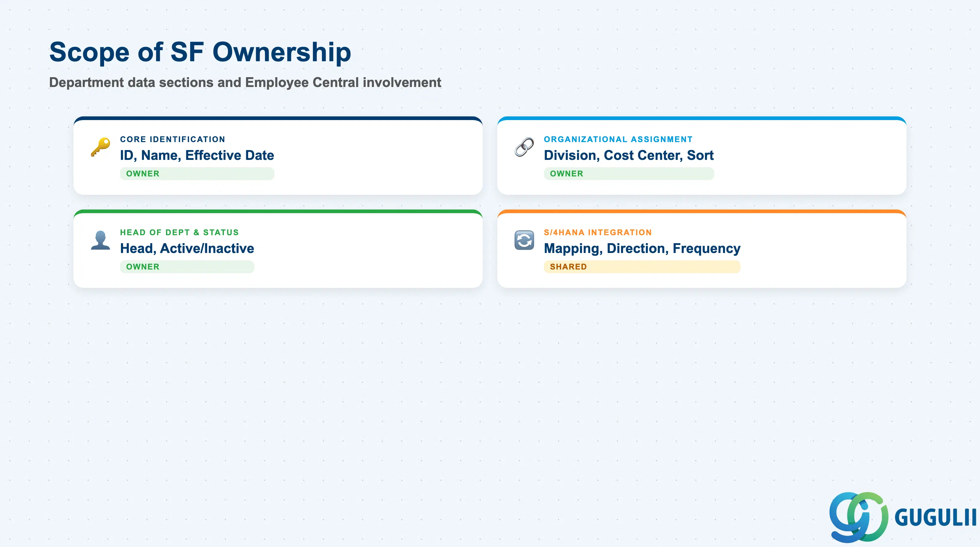Image resolution: width=980 pixels, height=547 pixels.
Task: Click the Gugulii logo in the corner
Action: (903, 517)
